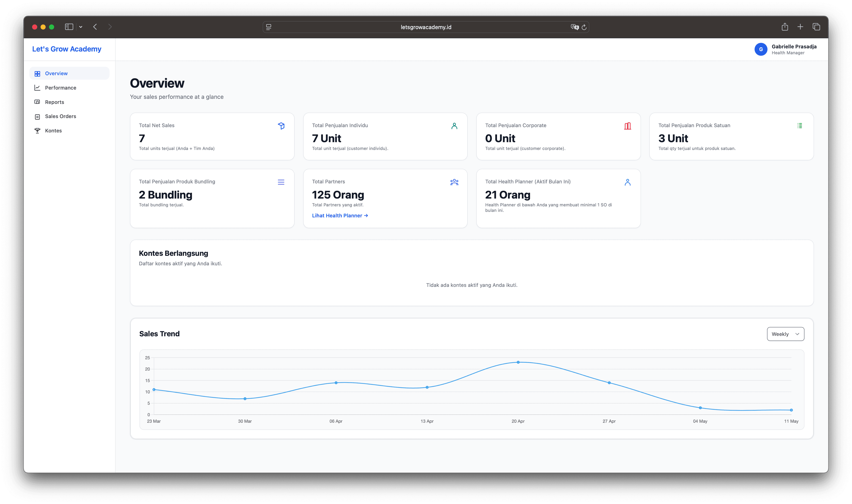Go forward with the browser forward arrow

pos(110,27)
